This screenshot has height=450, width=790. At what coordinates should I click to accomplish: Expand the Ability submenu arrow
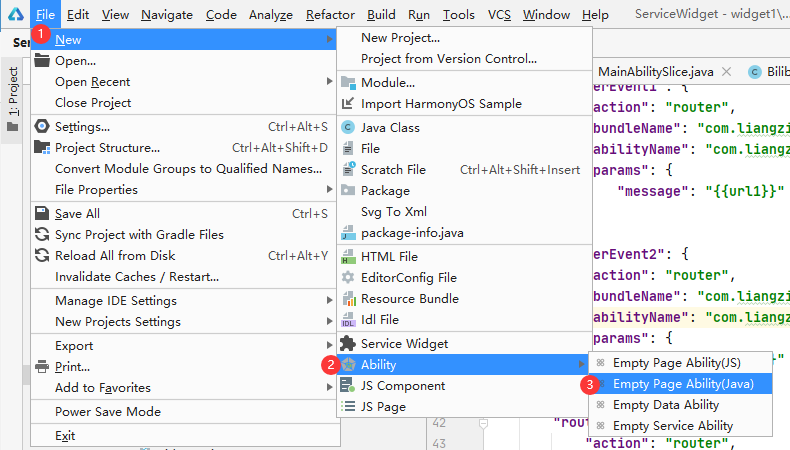point(581,364)
